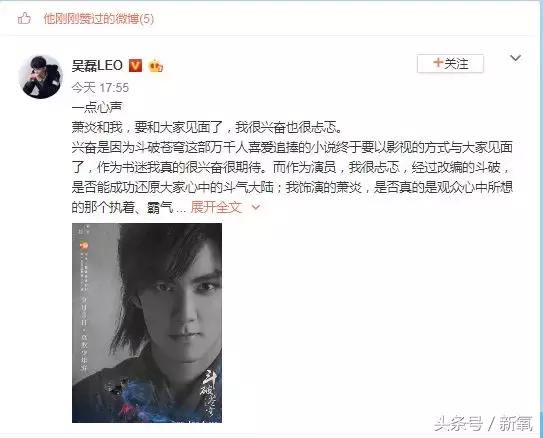Click the orange V verified badge
Image resolution: width=543 pixels, height=438 pixels.
pyautogui.click(x=135, y=65)
